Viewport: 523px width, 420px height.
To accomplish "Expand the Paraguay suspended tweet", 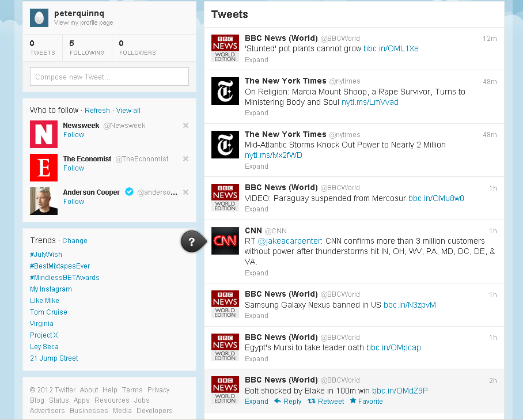I will tap(256, 209).
